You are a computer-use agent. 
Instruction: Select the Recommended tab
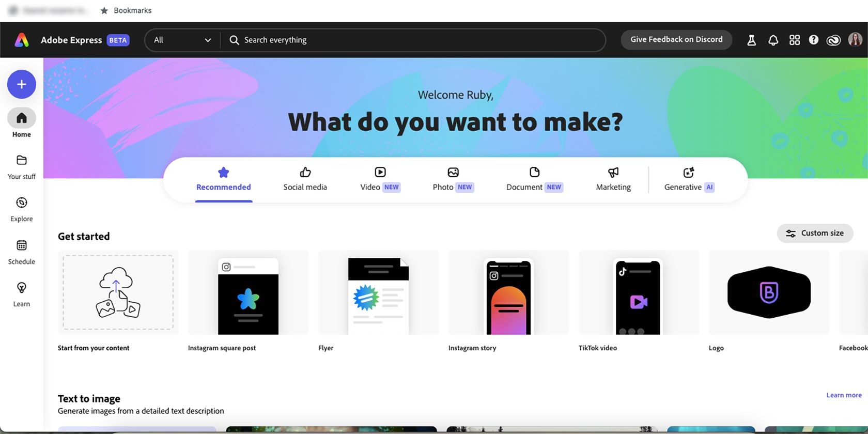(x=224, y=180)
